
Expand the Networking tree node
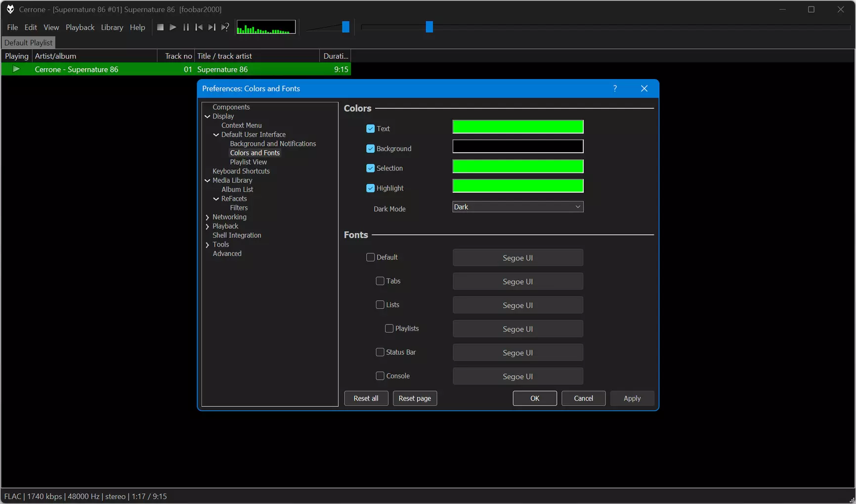208,217
